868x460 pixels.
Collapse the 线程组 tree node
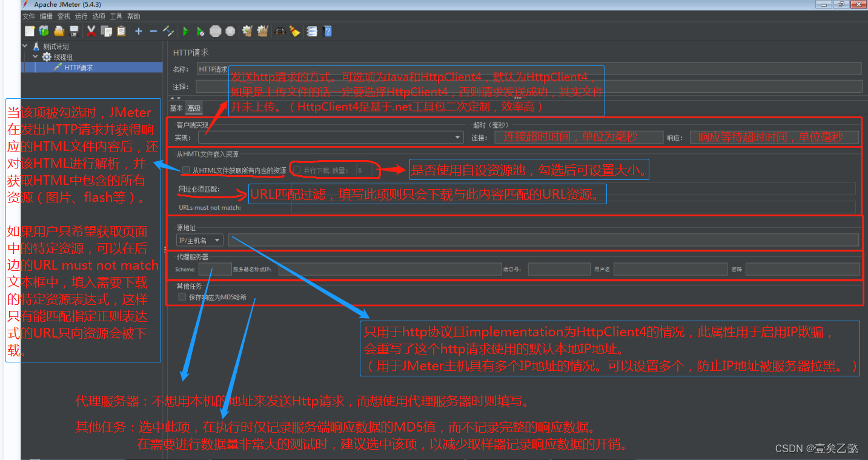35,56
